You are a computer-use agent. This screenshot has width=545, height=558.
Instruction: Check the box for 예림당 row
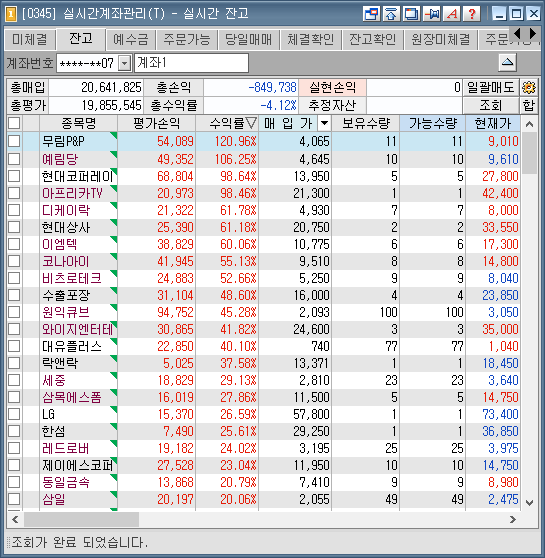[14, 158]
